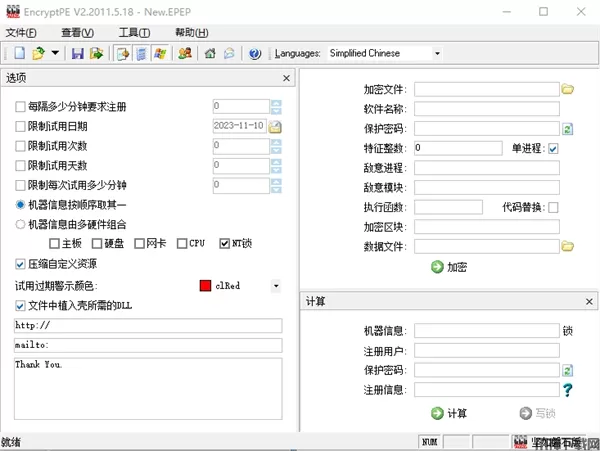Viewport: 600px width, 451px height.
Task: Click the save-as icon next to floppy disk
Action: tap(96, 53)
